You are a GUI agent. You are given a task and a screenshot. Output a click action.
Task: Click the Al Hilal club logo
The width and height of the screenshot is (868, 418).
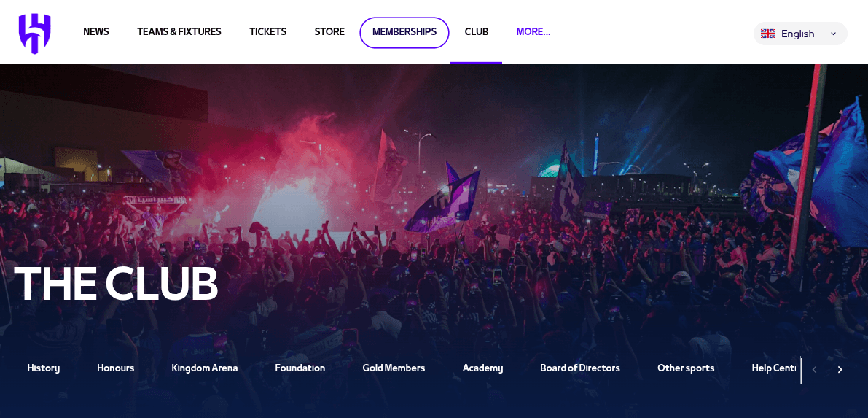point(34,34)
